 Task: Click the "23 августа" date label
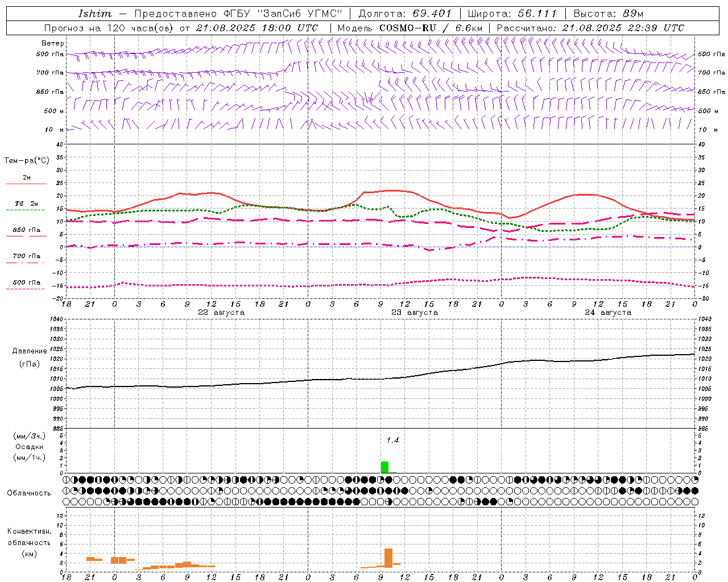click(x=415, y=313)
